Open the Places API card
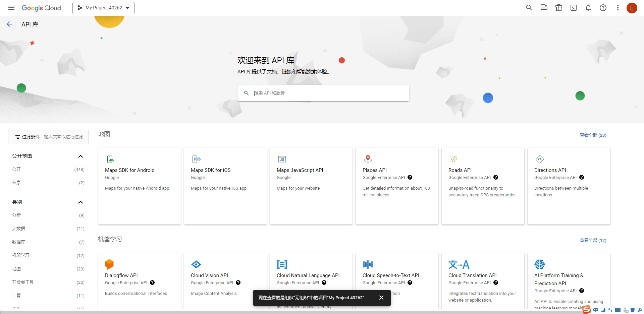644x314 pixels. tap(397, 186)
